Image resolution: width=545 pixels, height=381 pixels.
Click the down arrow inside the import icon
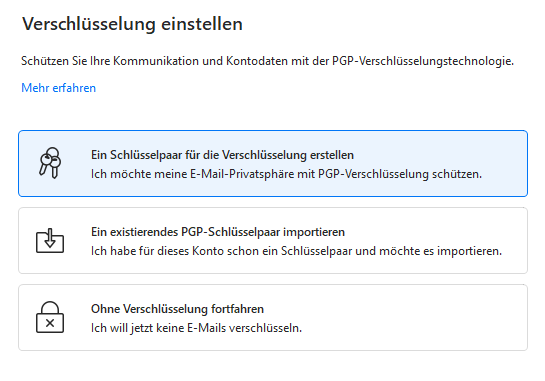50,238
